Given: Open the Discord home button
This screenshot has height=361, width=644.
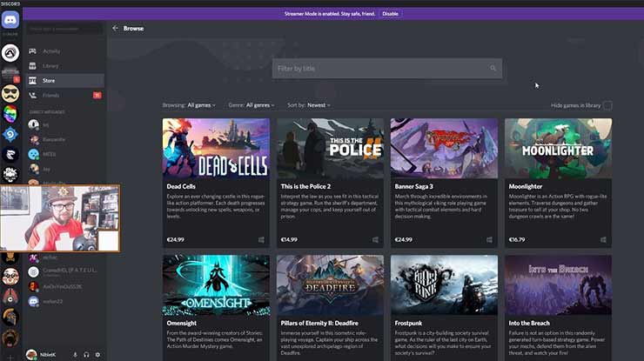Looking at the screenshot, I should click(x=10, y=20).
